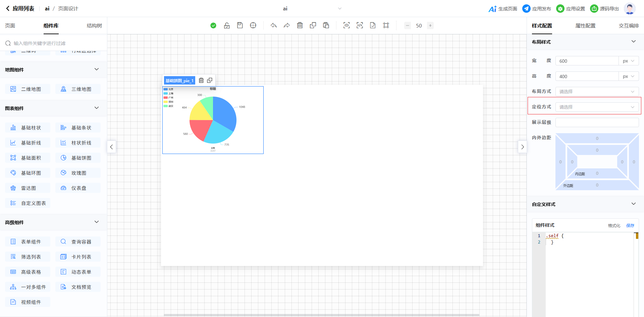Collapse the 图表组件 section

click(97, 108)
